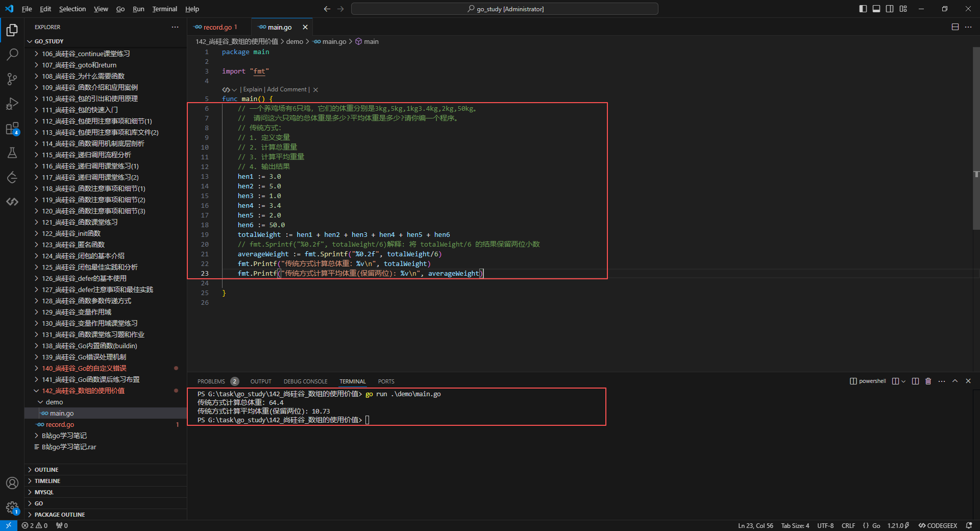Viewport: 980px width, 531px height.
Task: Open editor More Actions ellipsis
Action: [x=968, y=27]
